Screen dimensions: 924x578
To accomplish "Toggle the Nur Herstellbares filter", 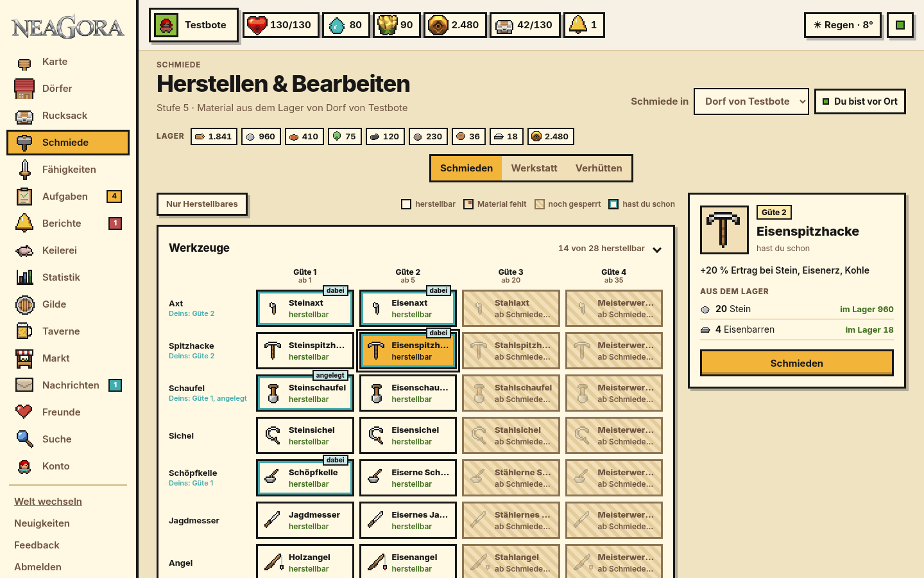I will coord(202,204).
